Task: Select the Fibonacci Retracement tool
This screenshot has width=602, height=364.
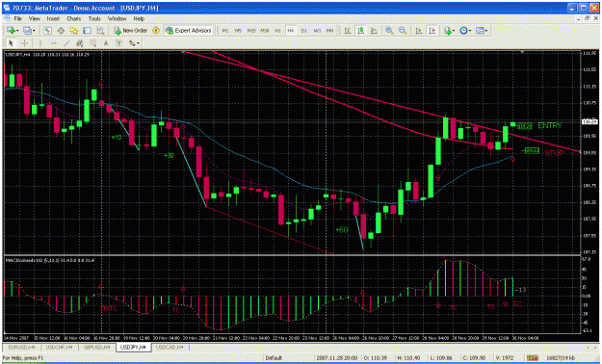Action: [x=92, y=43]
